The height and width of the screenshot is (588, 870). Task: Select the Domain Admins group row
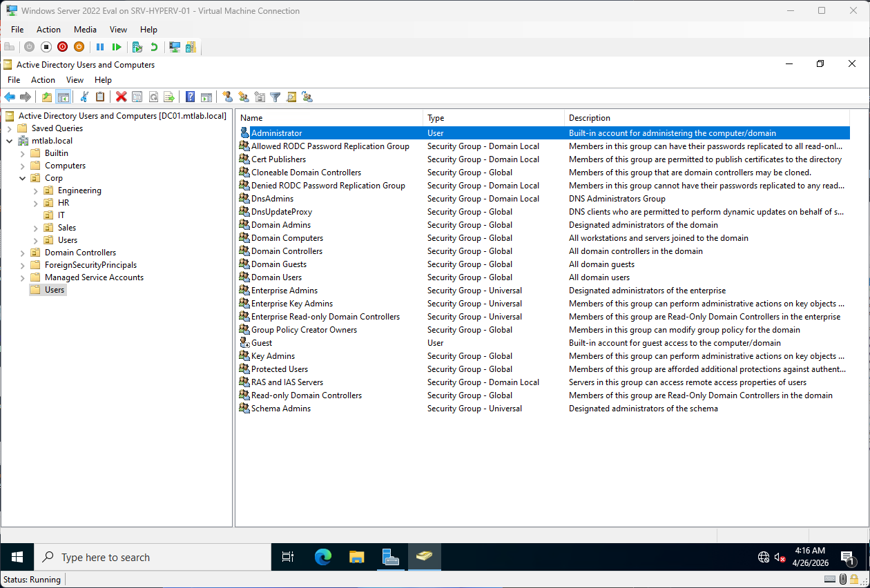(544, 225)
